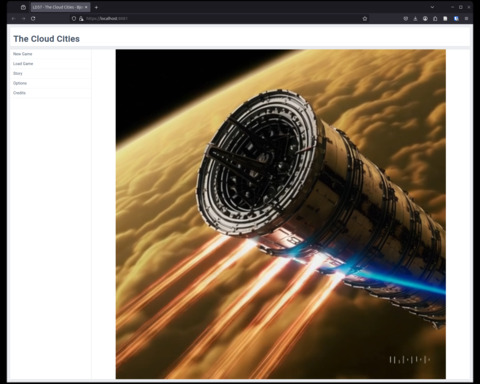Click the Pocket save shield toolbar icon
The width and height of the screenshot is (480, 384).
click(x=406, y=19)
